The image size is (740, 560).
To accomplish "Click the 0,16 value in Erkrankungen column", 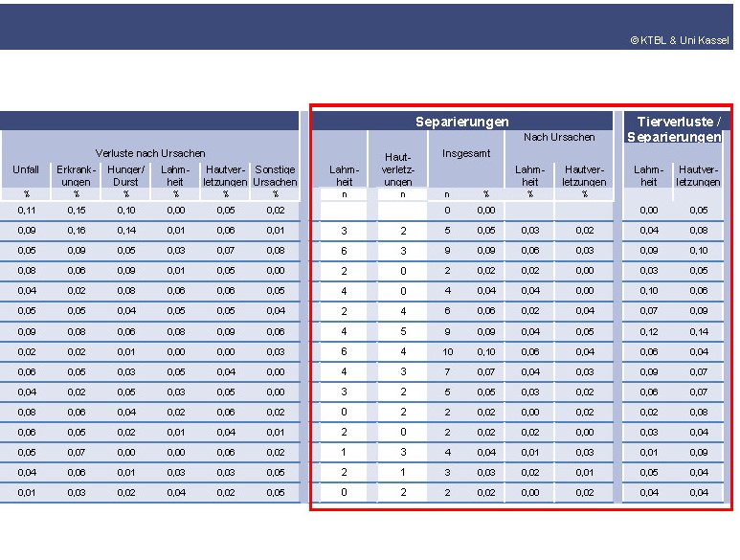I will pos(76,231).
